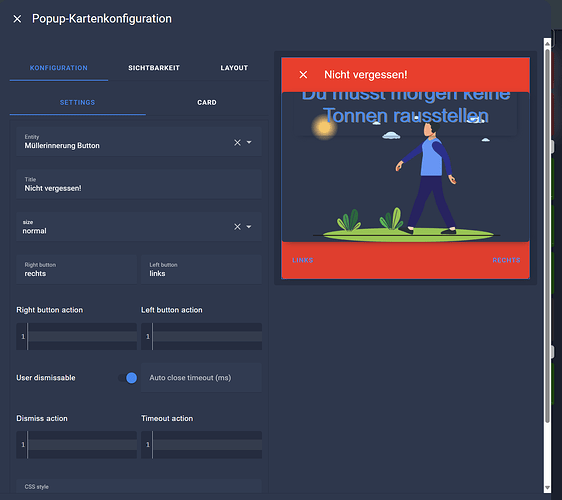Click the Dismiss action code editor
This screenshot has height=500, width=562.
pyautogui.click(x=76, y=444)
